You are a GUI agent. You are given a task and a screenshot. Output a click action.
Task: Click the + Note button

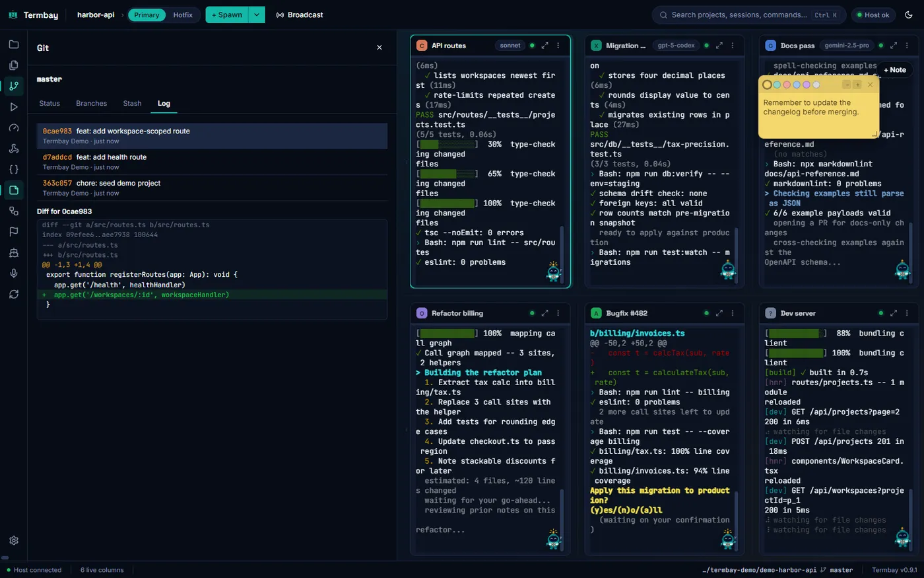pos(895,70)
